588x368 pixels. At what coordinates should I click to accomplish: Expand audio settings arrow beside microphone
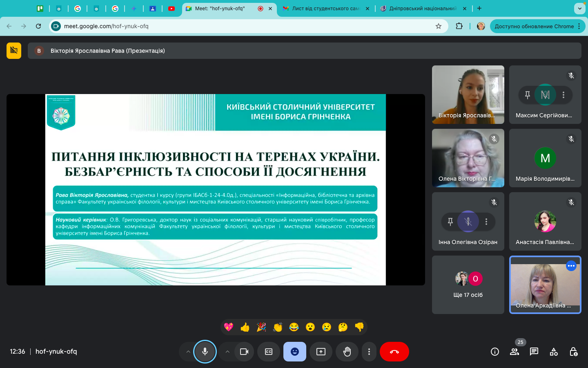188,352
